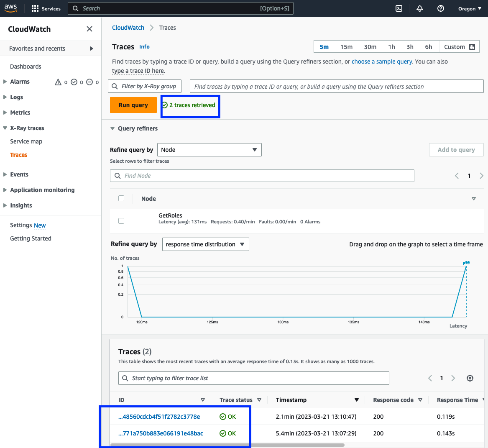Open Service map under X-Ray traces
The image size is (488, 448).
click(26, 141)
